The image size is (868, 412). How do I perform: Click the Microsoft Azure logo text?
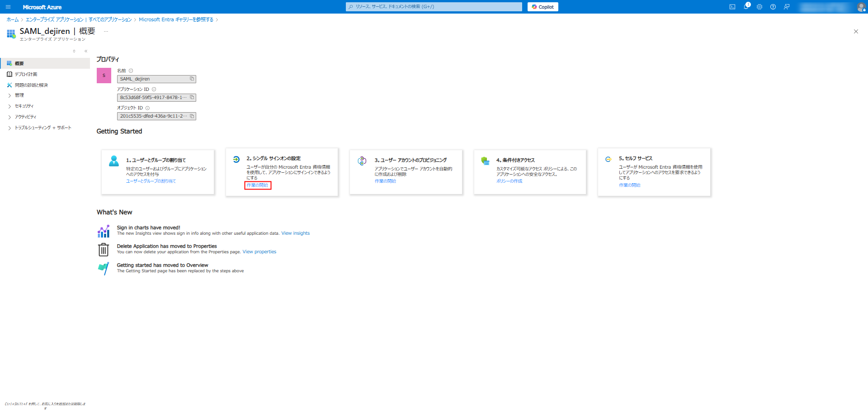42,7
